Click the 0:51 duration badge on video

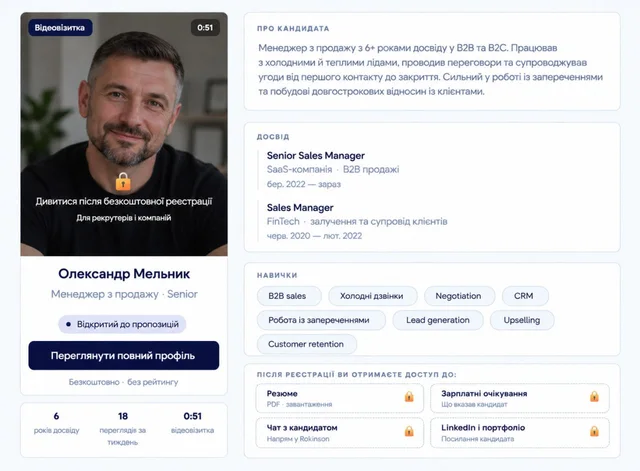pos(205,28)
